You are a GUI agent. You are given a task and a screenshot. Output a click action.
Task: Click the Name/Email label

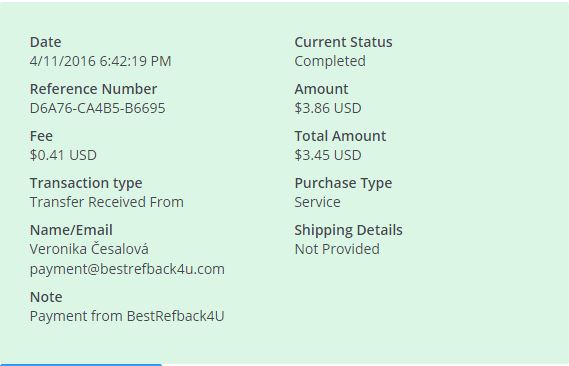pyautogui.click(x=71, y=230)
